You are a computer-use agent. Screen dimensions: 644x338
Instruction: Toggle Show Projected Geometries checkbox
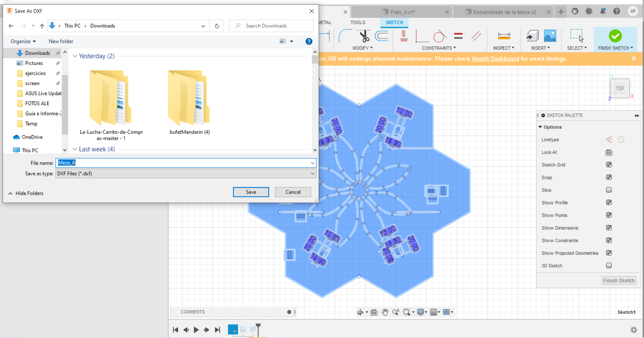(x=609, y=253)
